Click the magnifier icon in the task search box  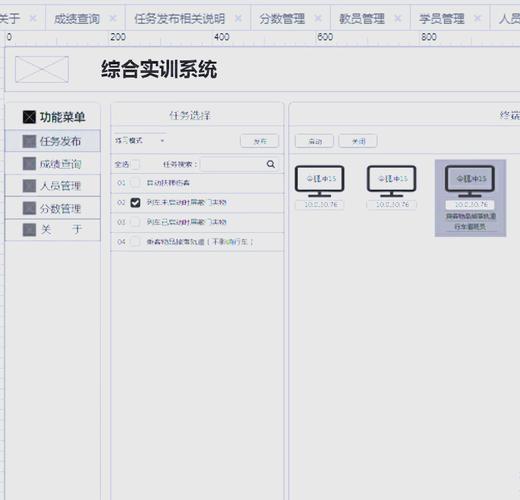coord(271,164)
